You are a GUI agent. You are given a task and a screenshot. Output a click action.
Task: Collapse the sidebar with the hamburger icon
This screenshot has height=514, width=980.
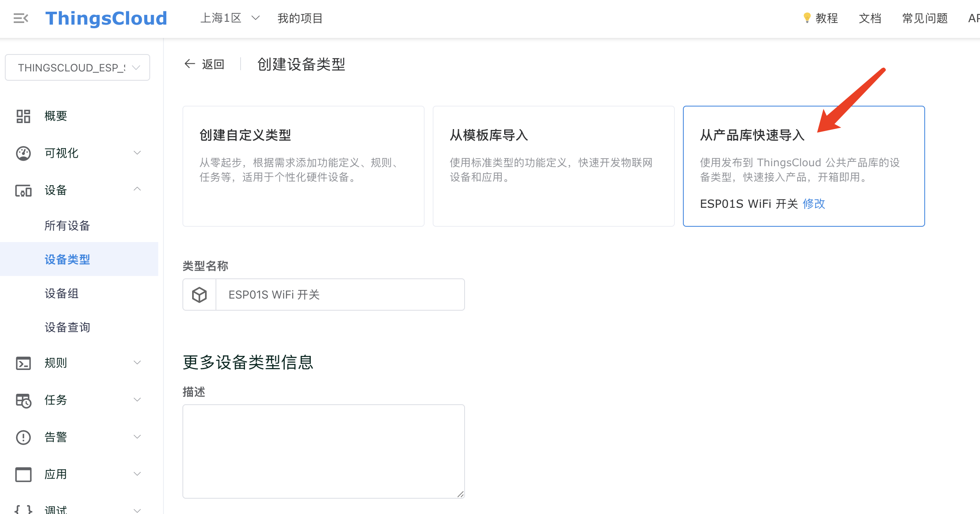pos(21,18)
